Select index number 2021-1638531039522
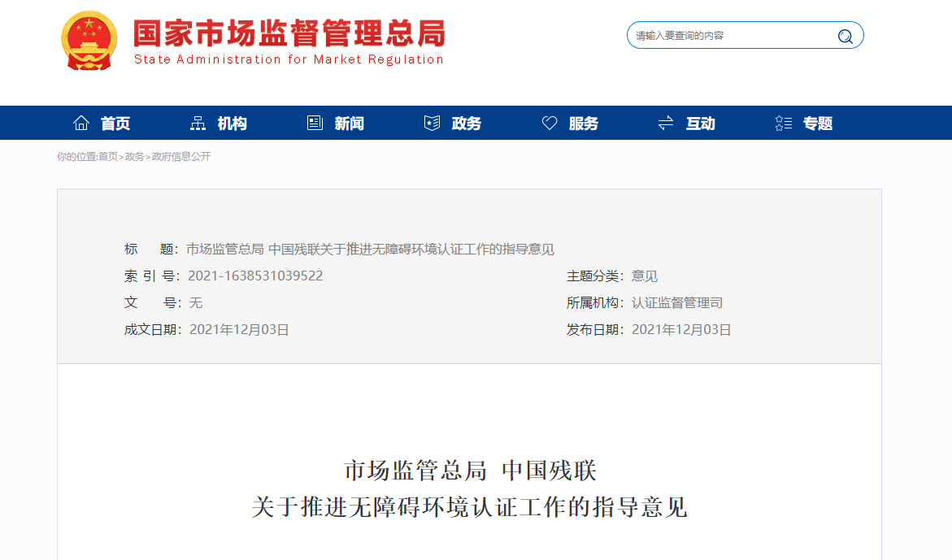The image size is (952, 560). point(255,276)
